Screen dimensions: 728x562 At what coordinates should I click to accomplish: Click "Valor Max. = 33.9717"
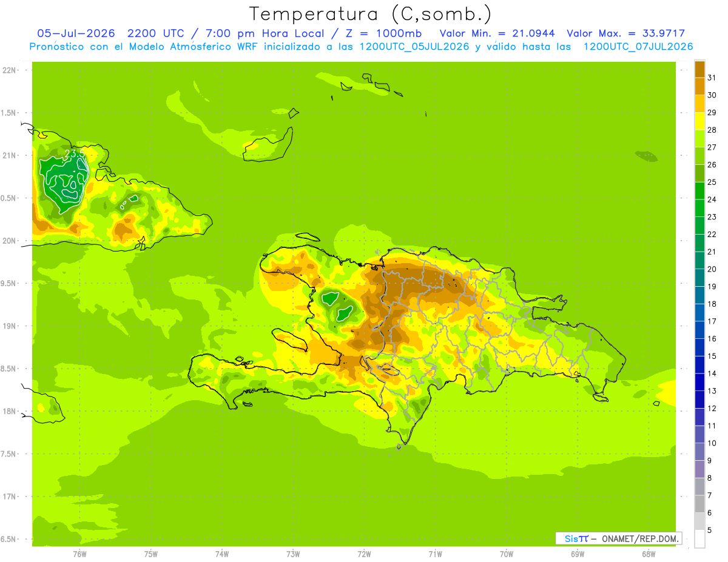click(626, 33)
